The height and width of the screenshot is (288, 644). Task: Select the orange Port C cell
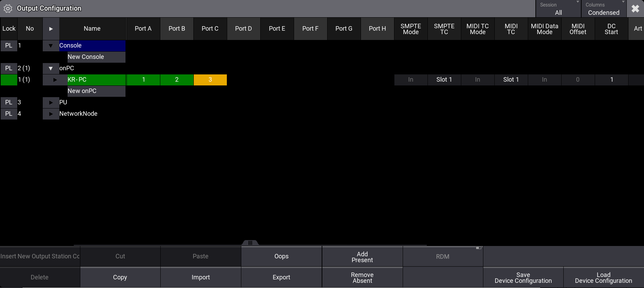pos(210,80)
